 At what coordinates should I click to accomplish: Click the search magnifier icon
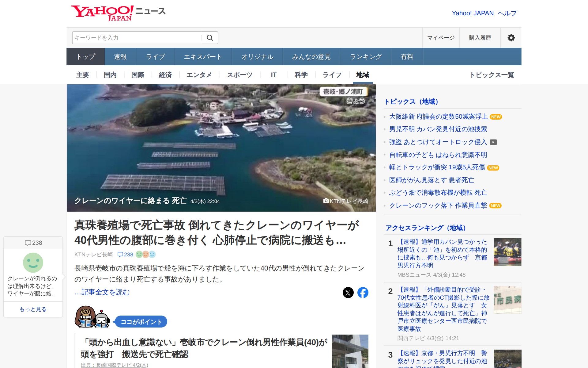tap(210, 38)
